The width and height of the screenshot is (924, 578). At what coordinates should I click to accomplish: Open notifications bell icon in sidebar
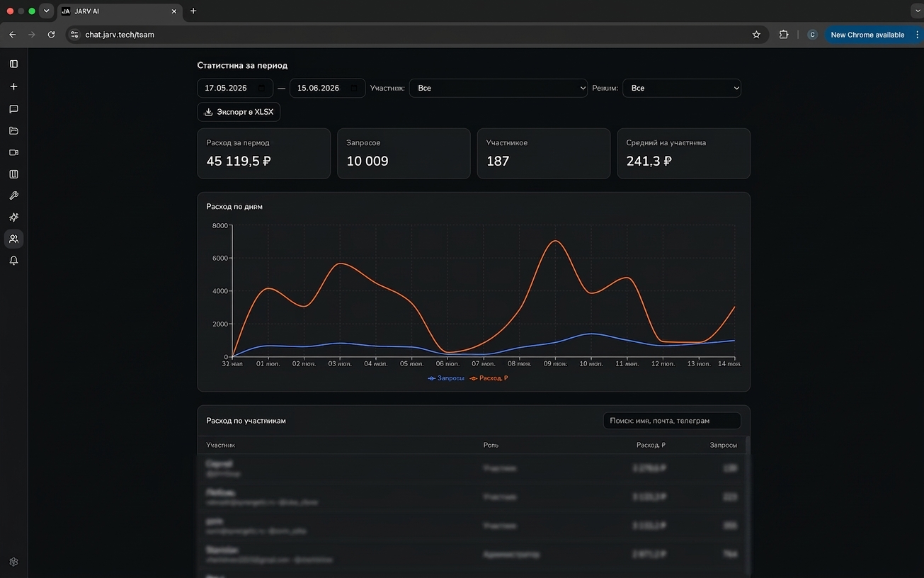tap(13, 261)
